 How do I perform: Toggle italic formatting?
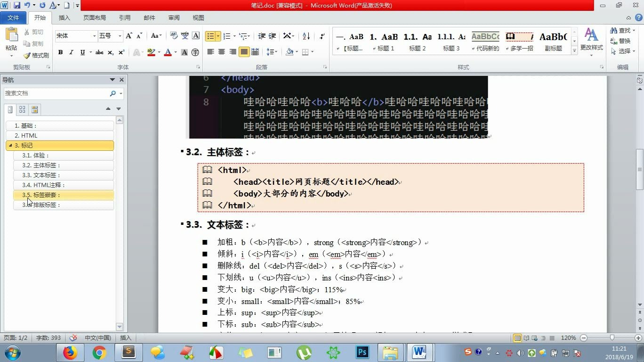coord(71,52)
